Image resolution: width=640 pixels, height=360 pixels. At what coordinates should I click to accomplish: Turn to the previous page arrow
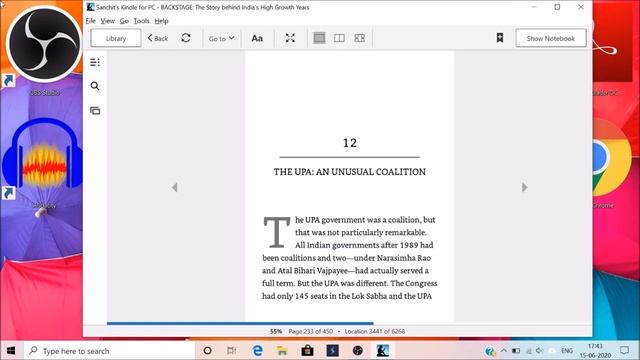[x=175, y=187]
